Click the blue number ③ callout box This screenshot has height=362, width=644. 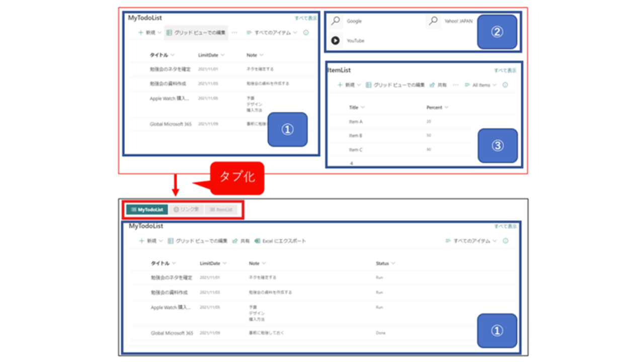(x=497, y=146)
